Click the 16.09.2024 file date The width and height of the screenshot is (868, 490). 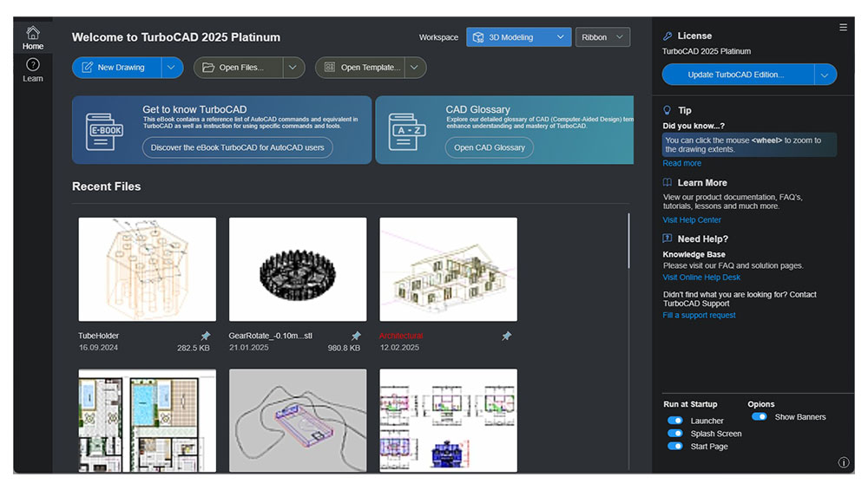(x=98, y=347)
